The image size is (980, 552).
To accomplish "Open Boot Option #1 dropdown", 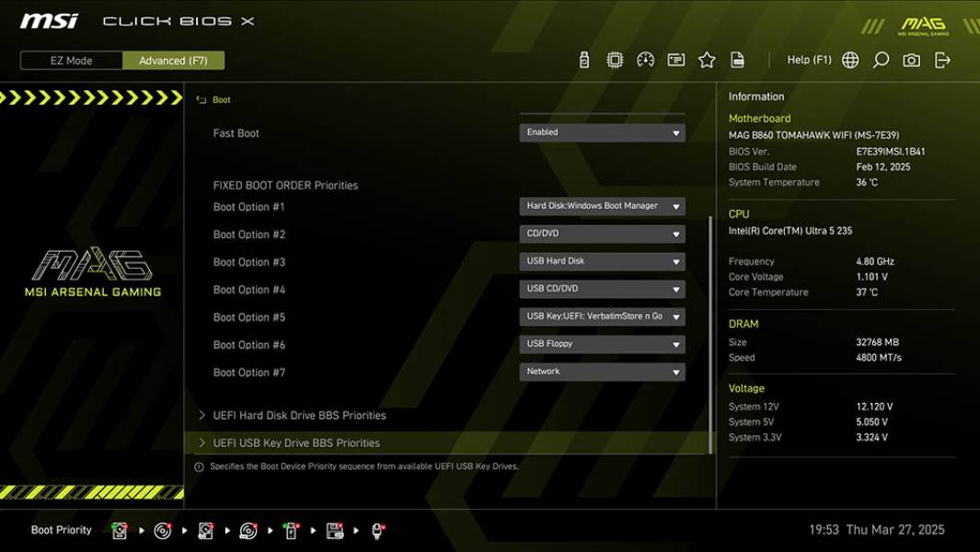I will [602, 206].
